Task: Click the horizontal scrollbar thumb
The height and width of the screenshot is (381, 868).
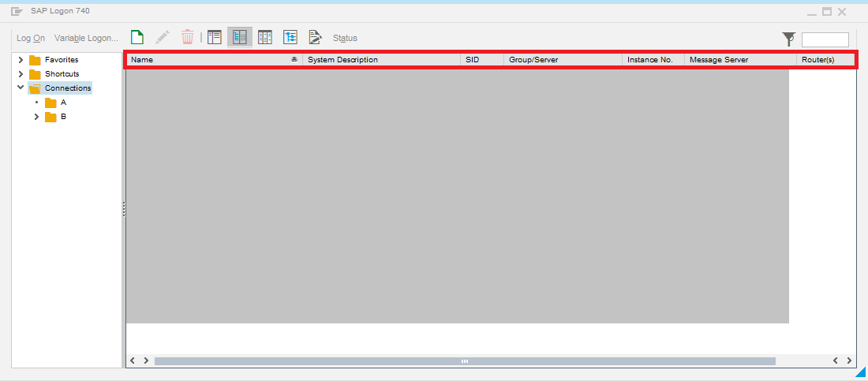Action: (465, 361)
